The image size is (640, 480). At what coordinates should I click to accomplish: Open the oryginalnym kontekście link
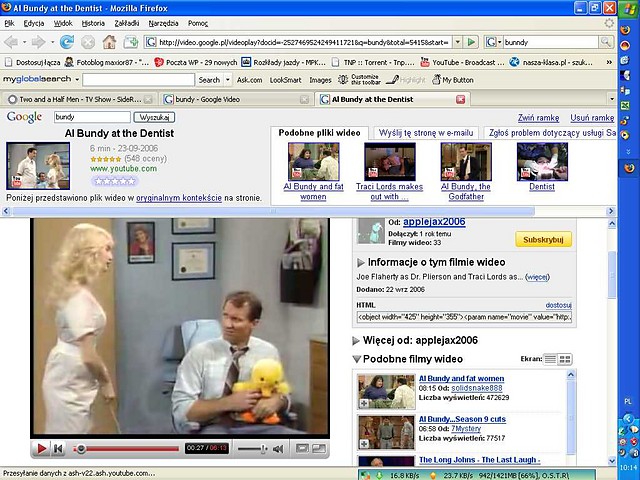pos(179,198)
